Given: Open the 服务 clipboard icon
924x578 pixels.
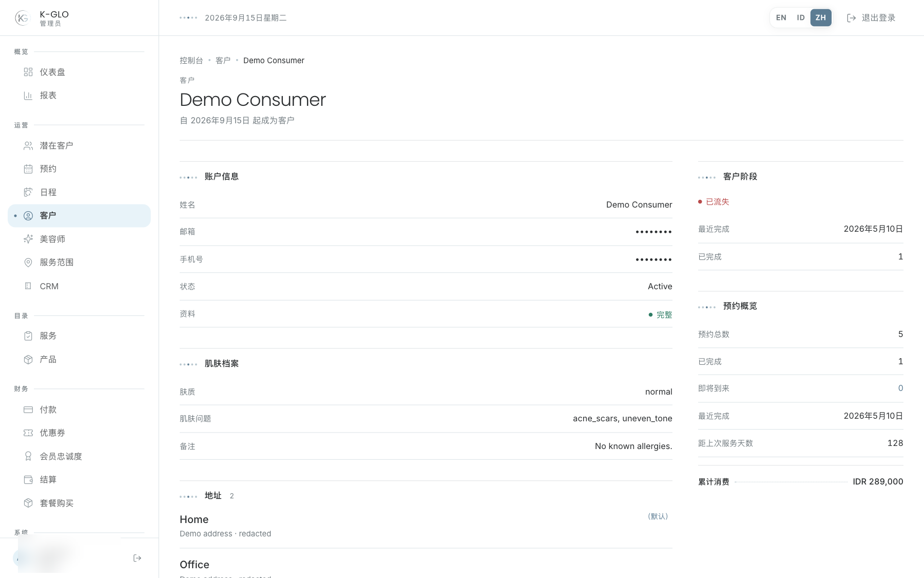Looking at the screenshot, I should [x=28, y=336].
